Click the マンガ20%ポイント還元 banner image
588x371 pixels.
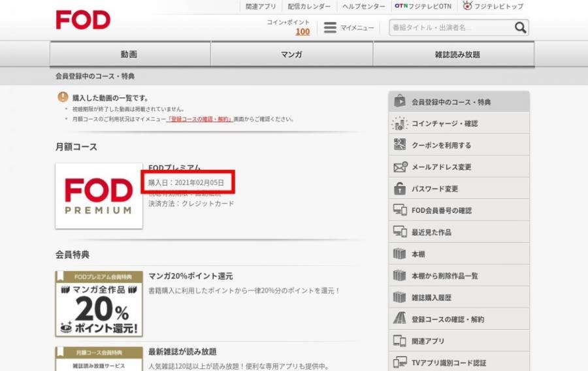[x=99, y=304]
